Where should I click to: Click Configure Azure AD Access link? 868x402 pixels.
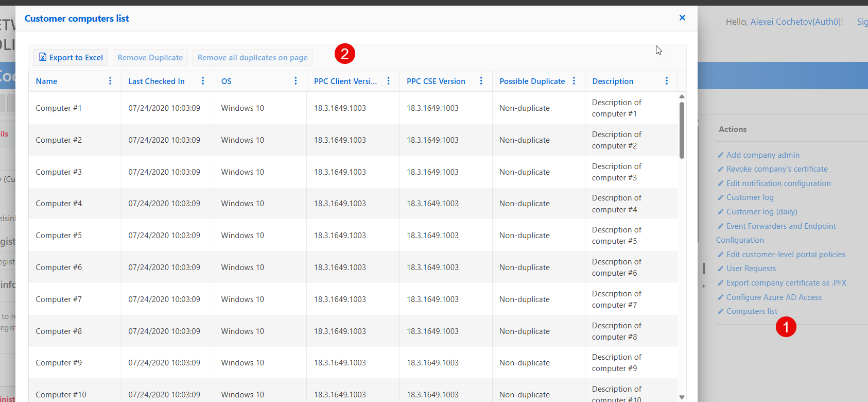[774, 297]
